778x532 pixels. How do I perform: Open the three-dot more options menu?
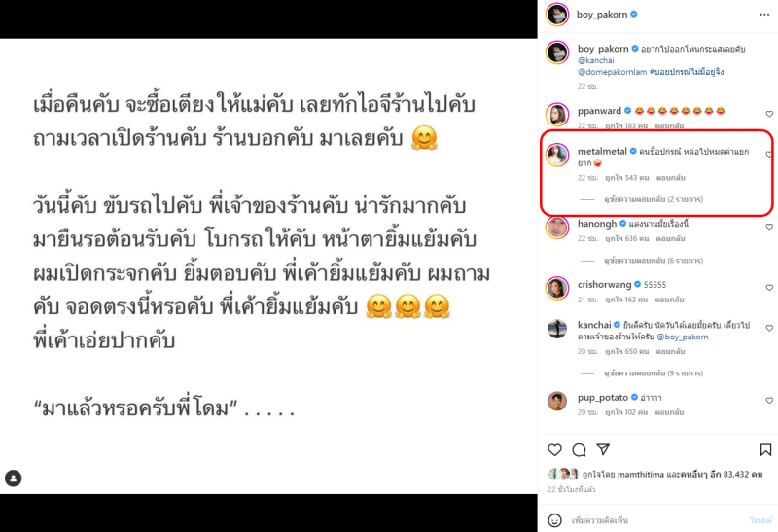tap(764, 15)
